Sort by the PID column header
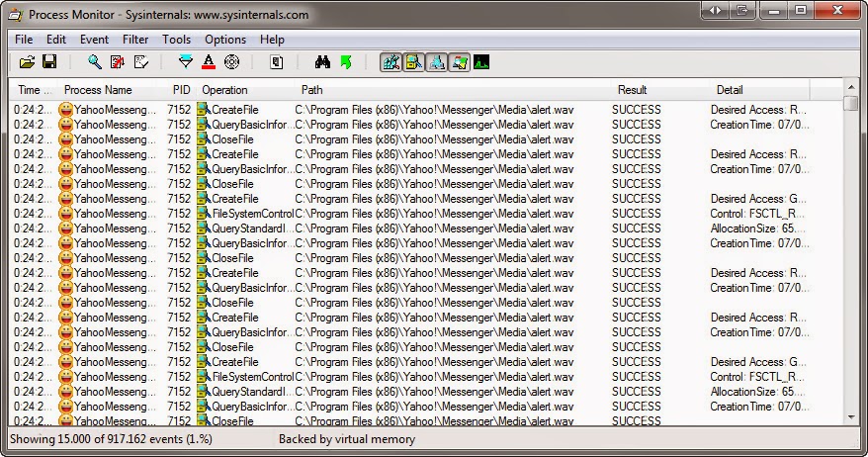This screenshot has height=457, width=868. [x=179, y=90]
